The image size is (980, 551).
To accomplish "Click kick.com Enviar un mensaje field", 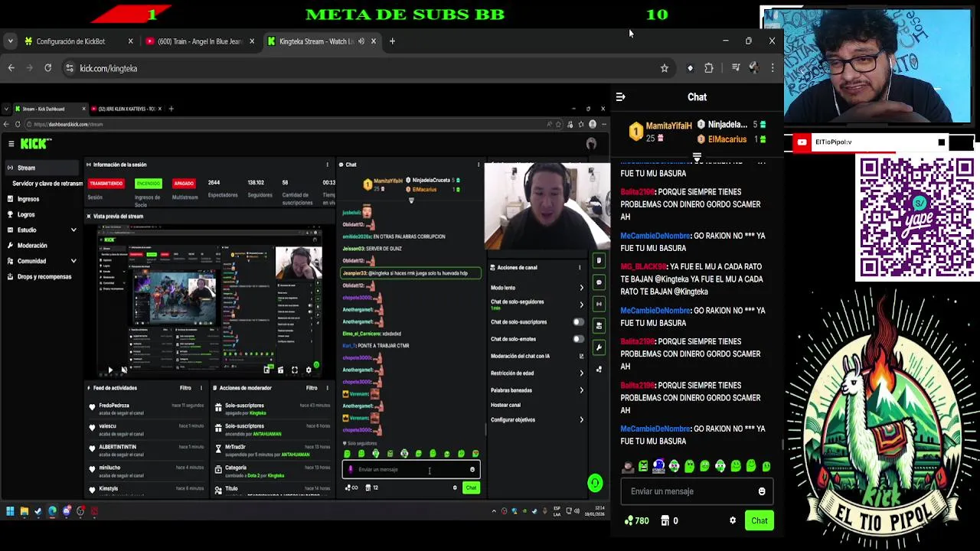I will pos(697,491).
